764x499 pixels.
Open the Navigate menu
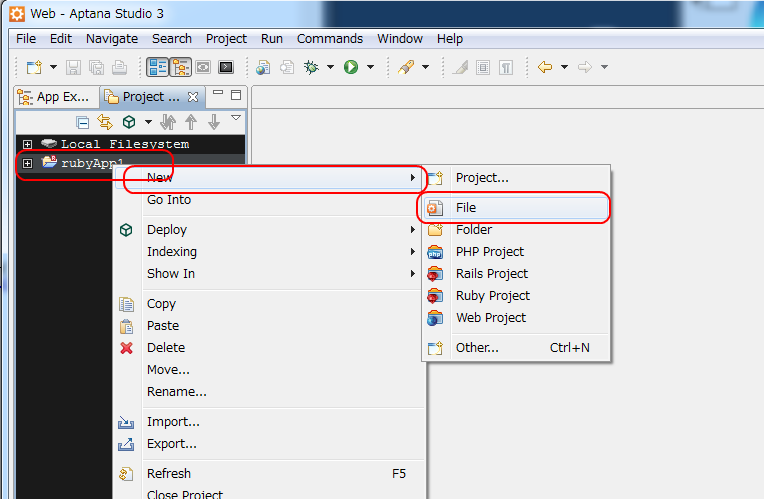click(112, 38)
